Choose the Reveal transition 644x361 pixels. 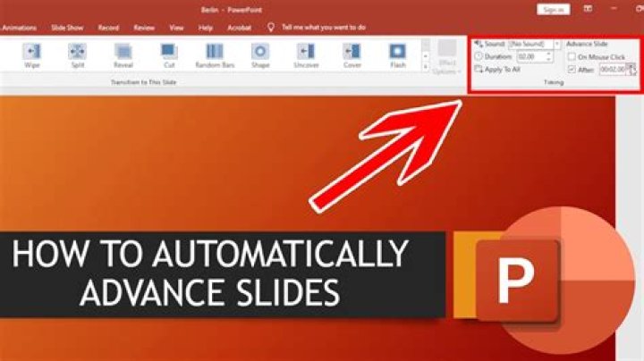(x=123, y=55)
